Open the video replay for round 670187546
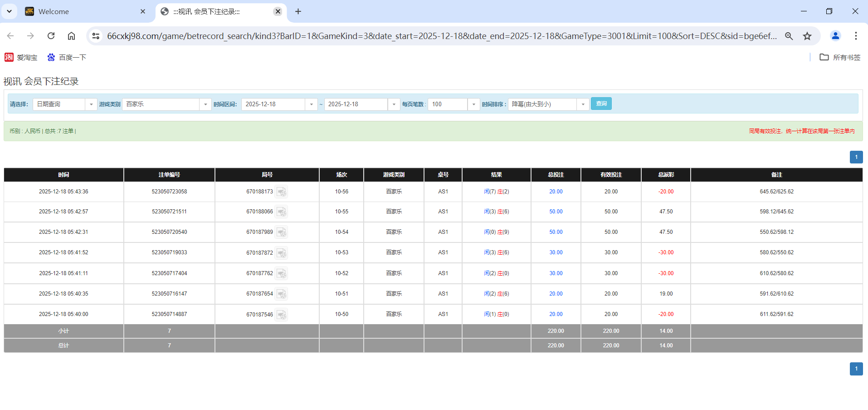868x410 pixels. click(x=282, y=314)
